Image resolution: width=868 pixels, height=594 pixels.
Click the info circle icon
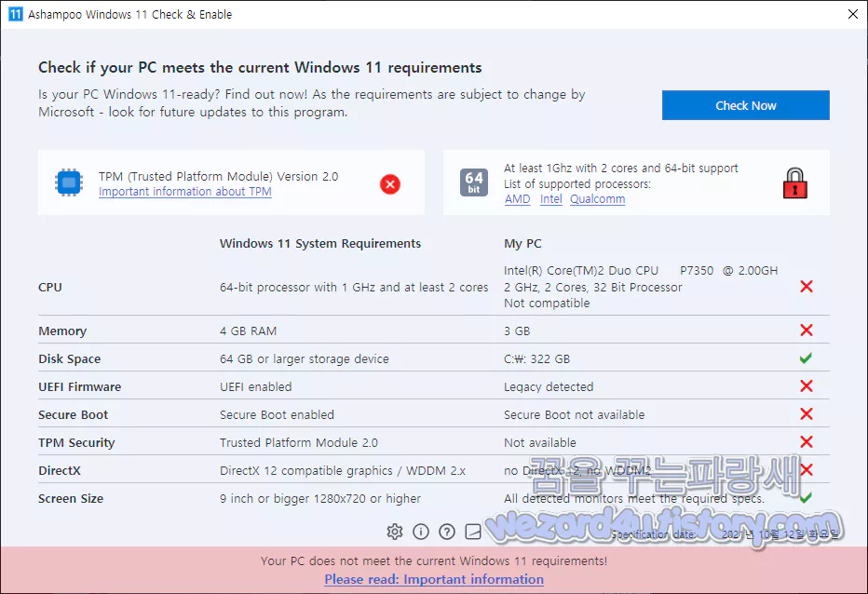[421, 532]
